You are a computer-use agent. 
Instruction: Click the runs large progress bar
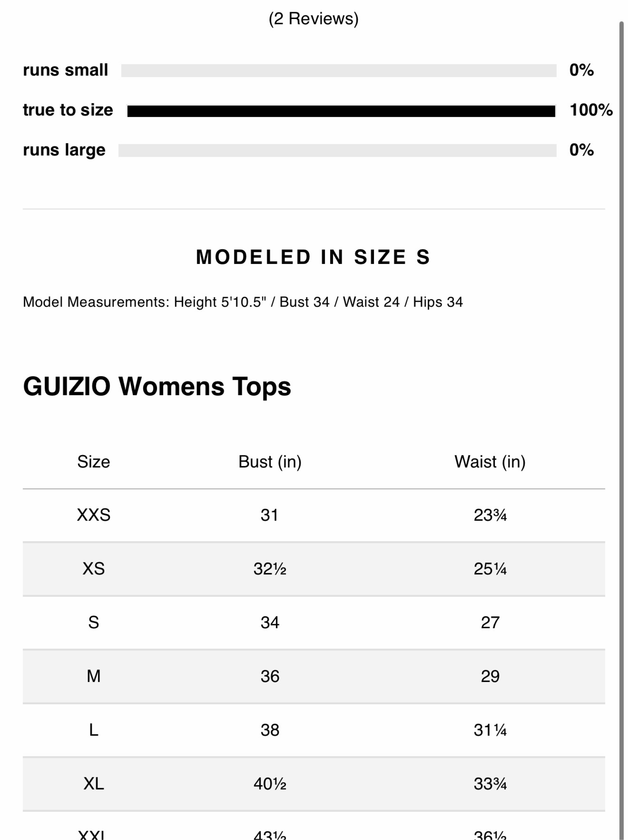tap(337, 150)
